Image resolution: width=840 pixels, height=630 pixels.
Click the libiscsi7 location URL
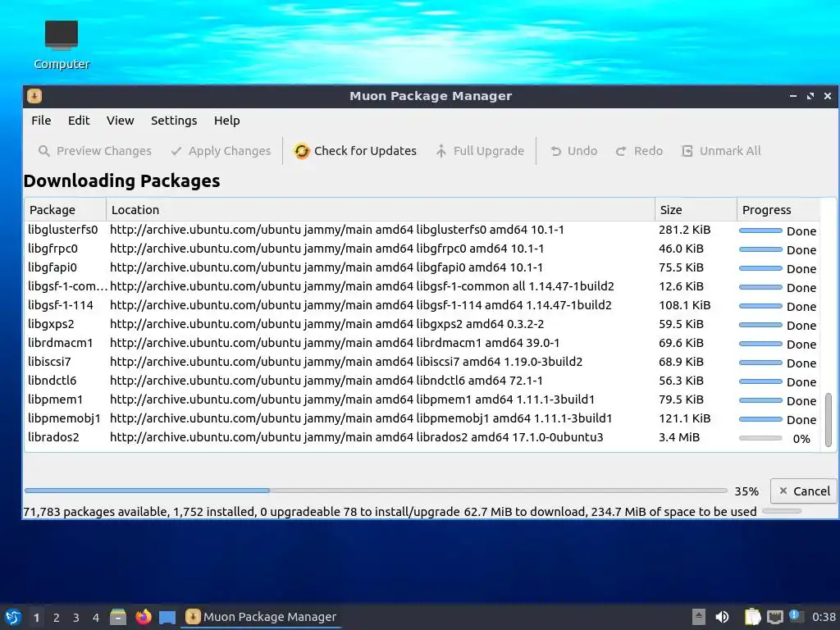346,362
